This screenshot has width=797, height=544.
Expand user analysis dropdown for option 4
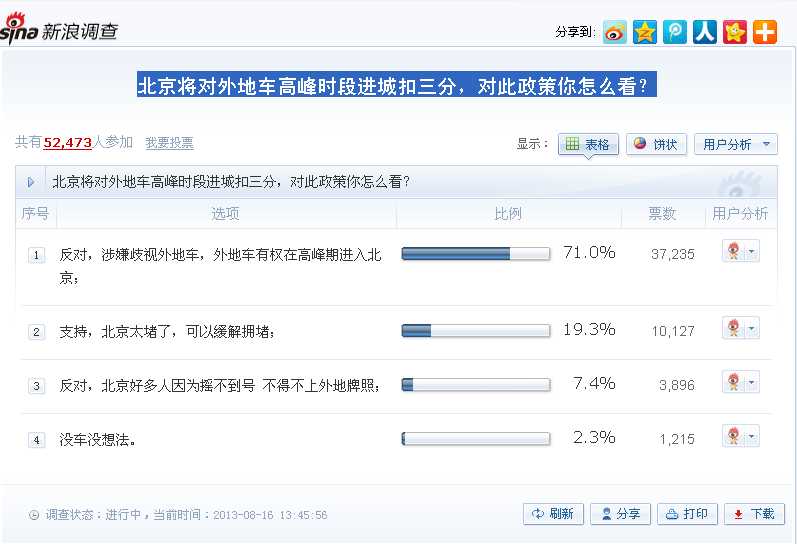751,436
